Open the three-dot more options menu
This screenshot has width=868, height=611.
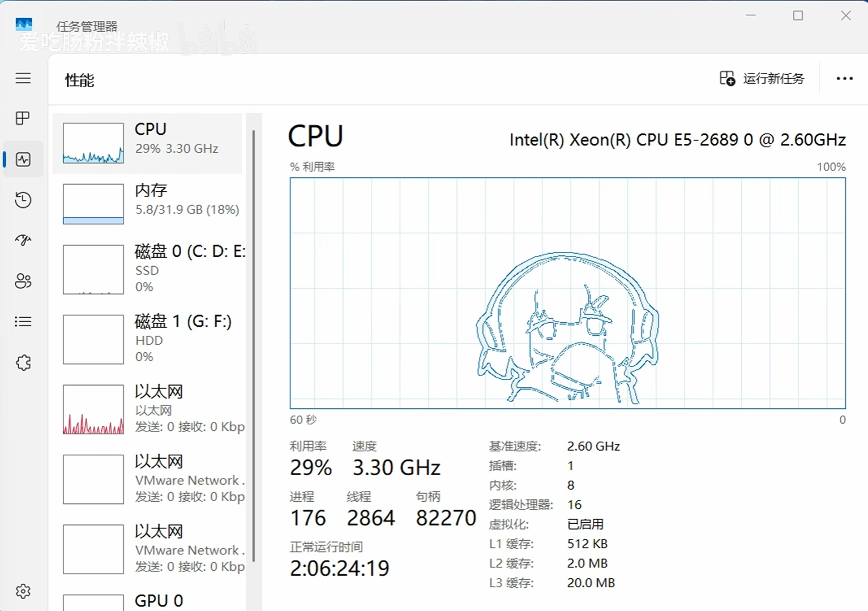click(844, 79)
